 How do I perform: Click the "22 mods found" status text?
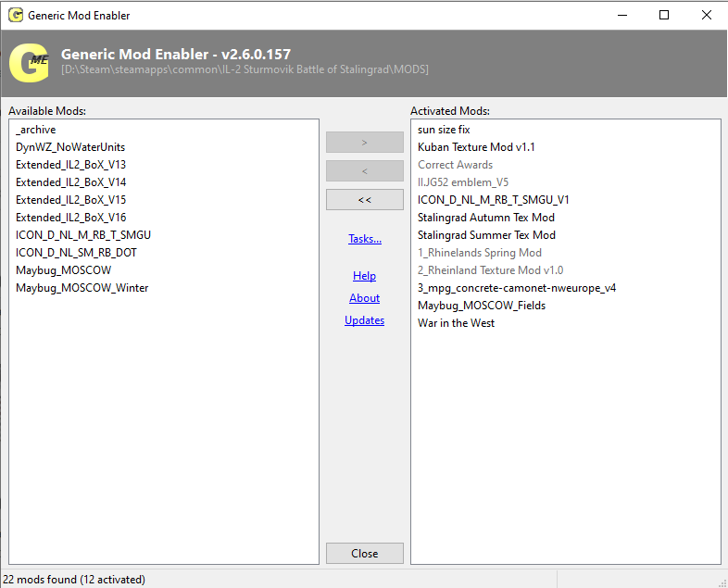(74, 580)
